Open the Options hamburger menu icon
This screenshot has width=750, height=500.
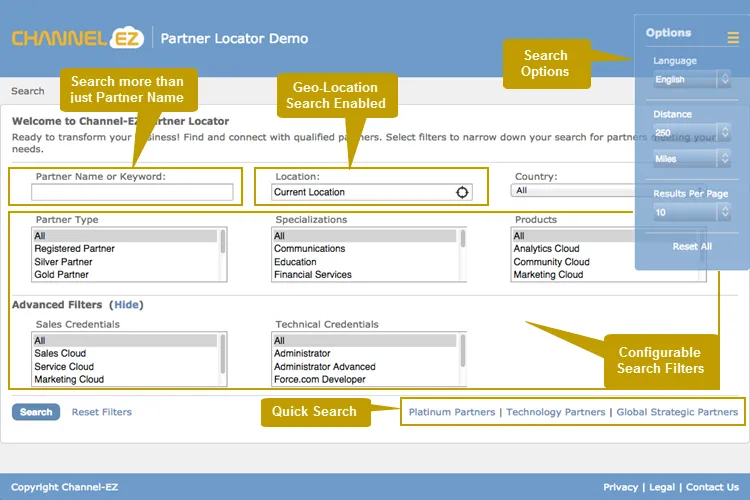(733, 37)
